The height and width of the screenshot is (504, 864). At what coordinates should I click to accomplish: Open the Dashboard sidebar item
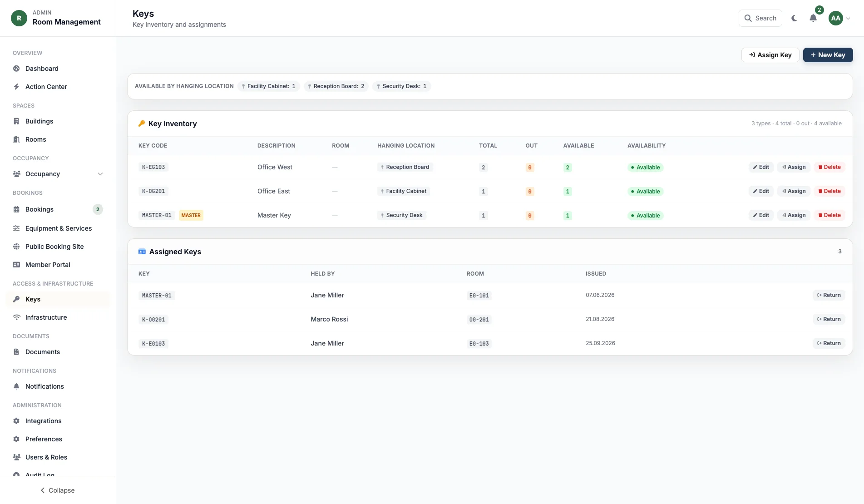(58, 69)
